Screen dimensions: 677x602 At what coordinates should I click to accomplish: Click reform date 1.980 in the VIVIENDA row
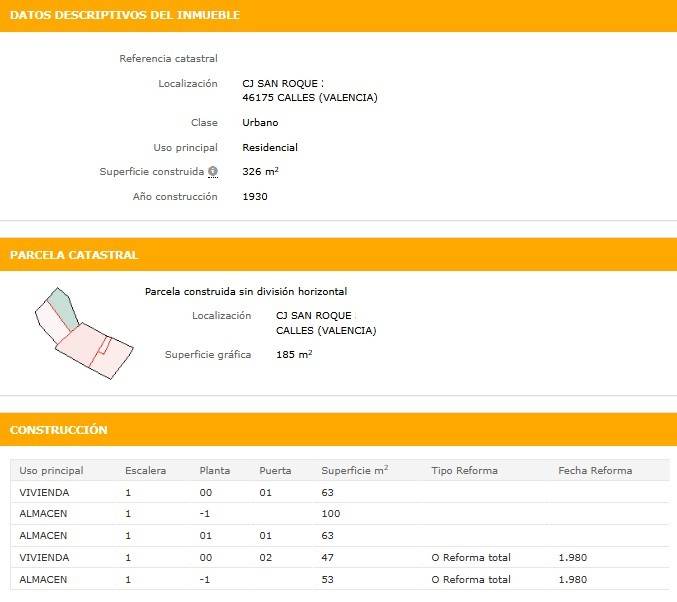pyautogui.click(x=573, y=558)
